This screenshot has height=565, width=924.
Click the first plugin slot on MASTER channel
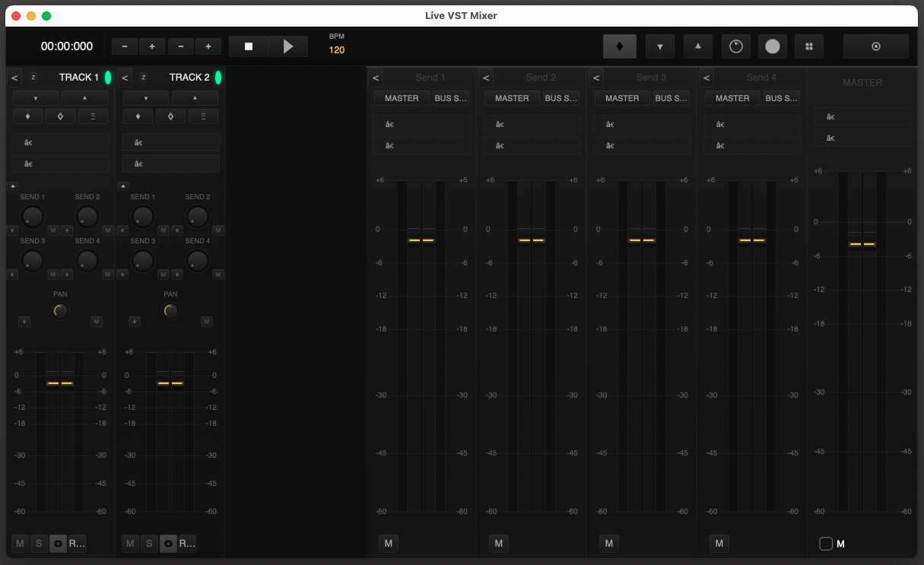862,116
